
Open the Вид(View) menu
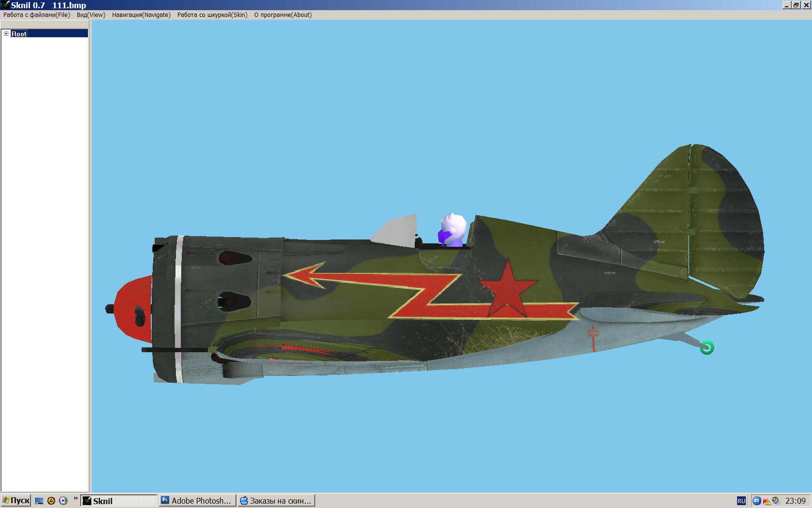coord(91,15)
